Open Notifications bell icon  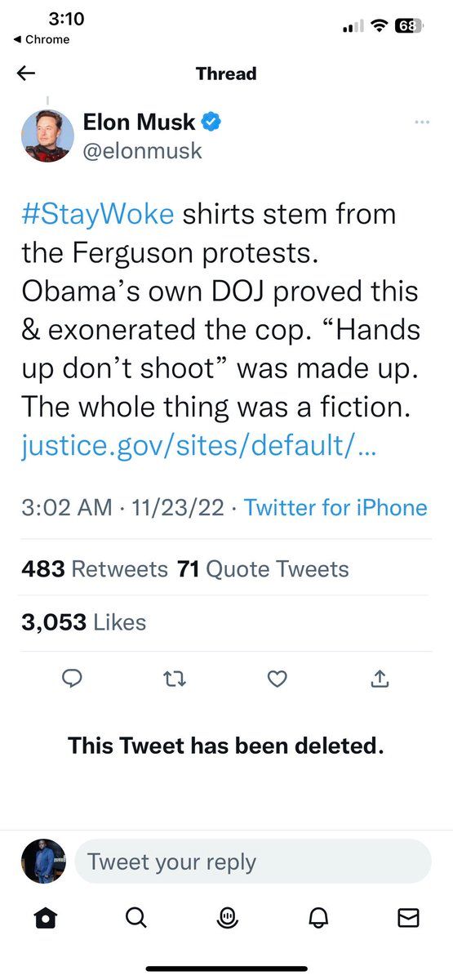pyautogui.click(x=318, y=919)
